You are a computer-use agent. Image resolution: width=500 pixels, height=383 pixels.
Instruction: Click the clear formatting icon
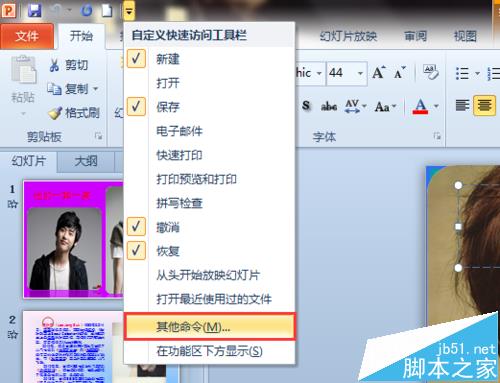coord(431,72)
